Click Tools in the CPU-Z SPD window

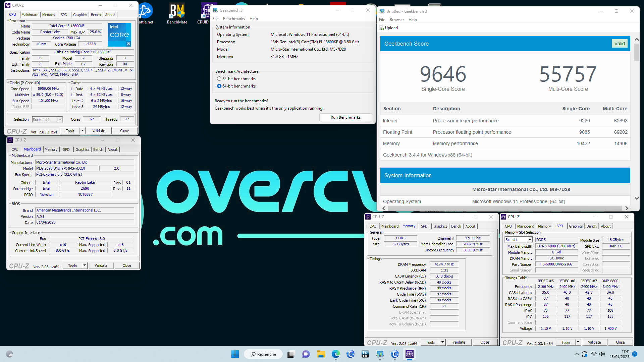[x=566, y=342]
